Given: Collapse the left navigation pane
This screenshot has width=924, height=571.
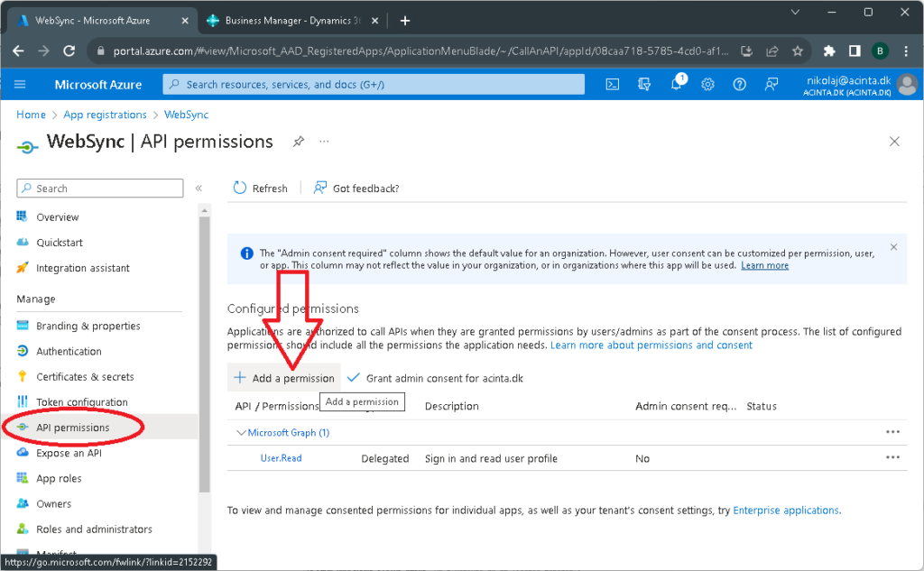Looking at the screenshot, I should click(x=199, y=189).
